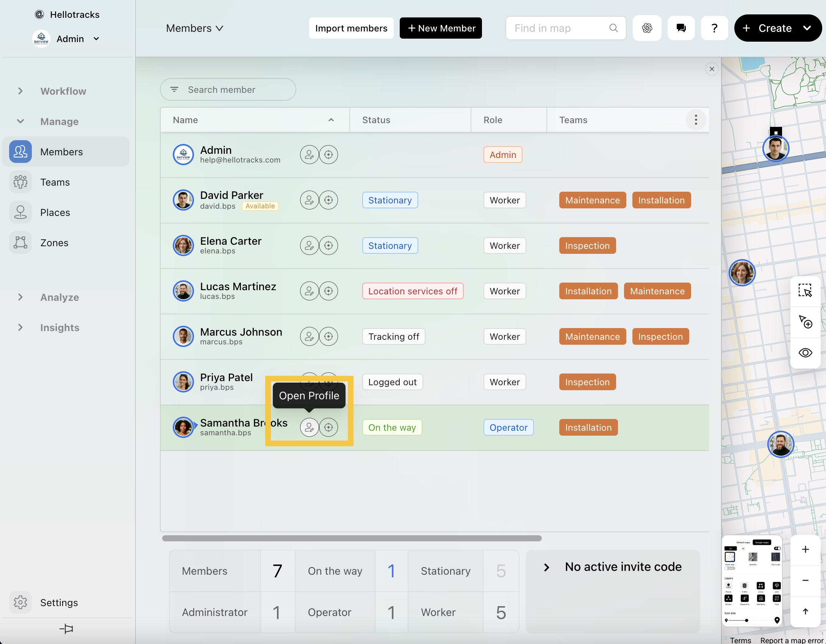Click Lucas Martinez's avatar marker on map
826x644 pixels.
coord(781,444)
